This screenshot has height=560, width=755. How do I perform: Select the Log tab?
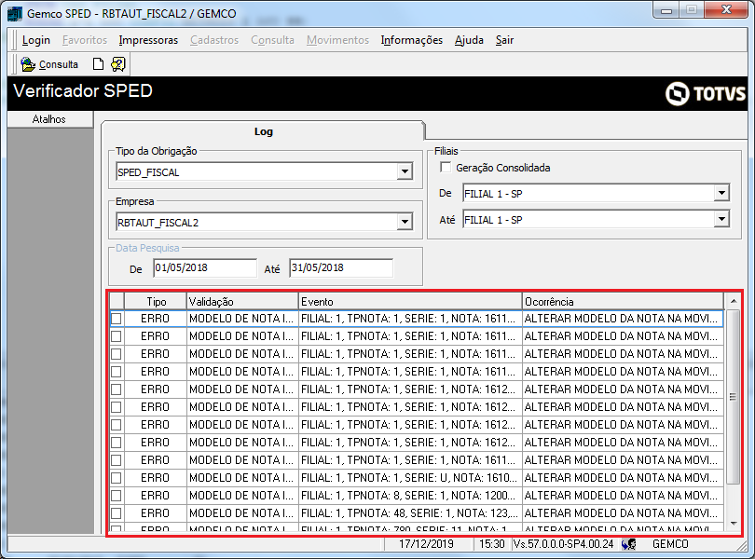(x=264, y=131)
